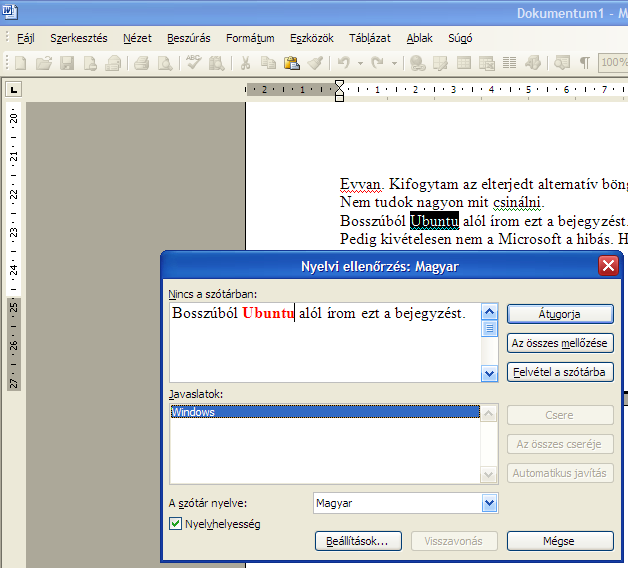Click the scroll-down arrow of the sentence box

(489, 374)
